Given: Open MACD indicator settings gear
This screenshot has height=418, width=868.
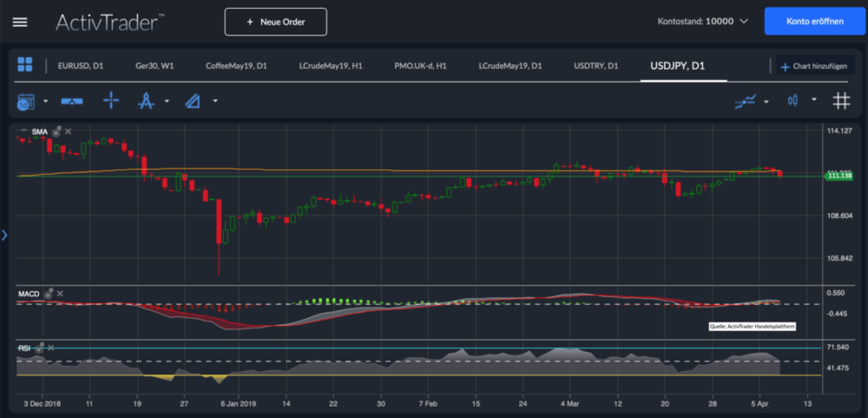Looking at the screenshot, I should 48,294.
